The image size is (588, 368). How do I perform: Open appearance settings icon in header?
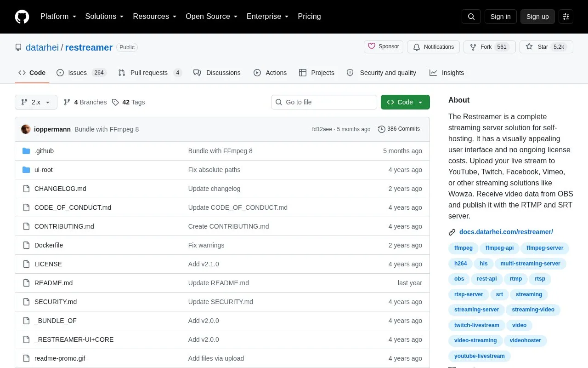[566, 17]
